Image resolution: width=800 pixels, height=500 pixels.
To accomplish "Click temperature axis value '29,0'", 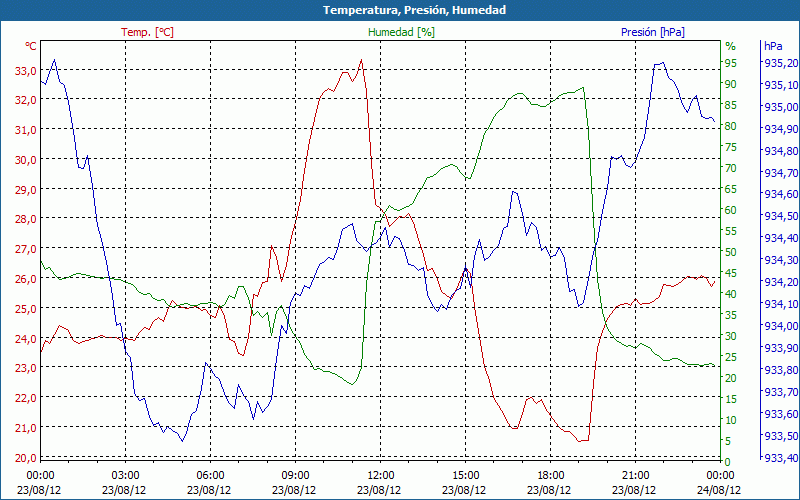I will coord(25,190).
